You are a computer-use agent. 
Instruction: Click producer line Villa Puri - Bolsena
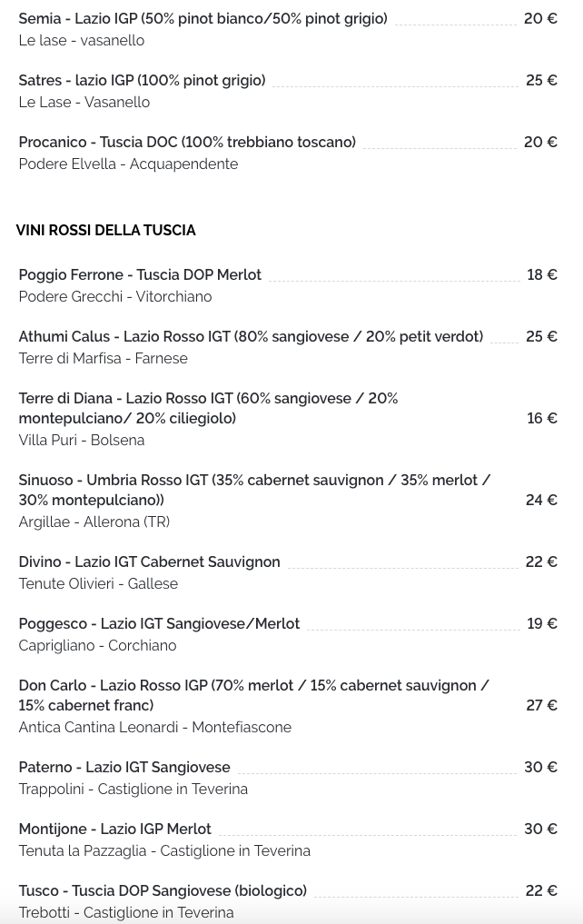[81, 441]
